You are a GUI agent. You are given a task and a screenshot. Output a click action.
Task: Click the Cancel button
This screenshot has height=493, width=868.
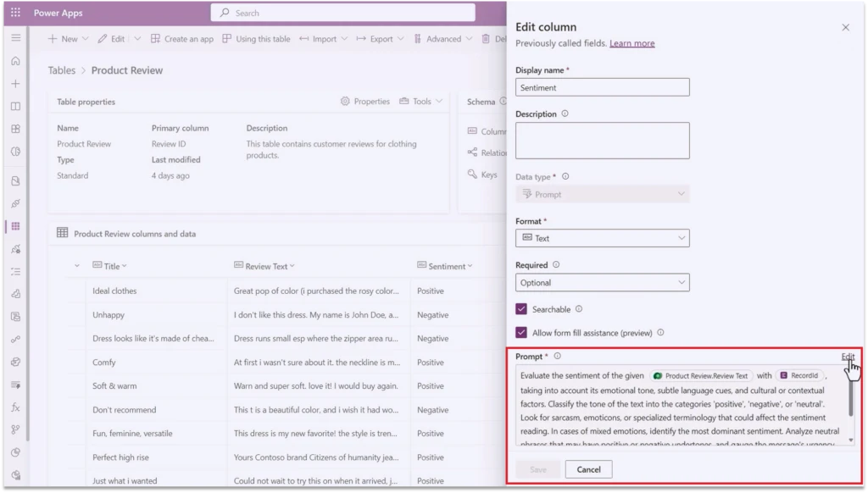(x=588, y=468)
